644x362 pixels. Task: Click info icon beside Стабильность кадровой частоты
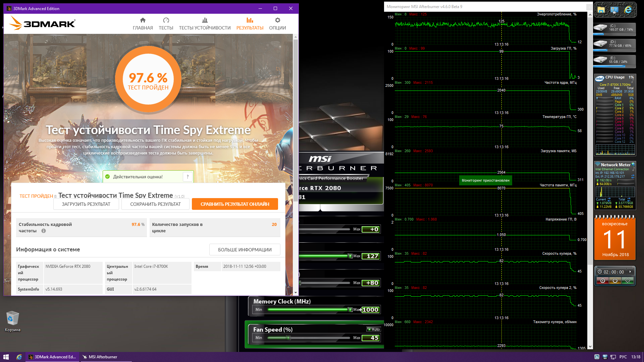point(44,231)
